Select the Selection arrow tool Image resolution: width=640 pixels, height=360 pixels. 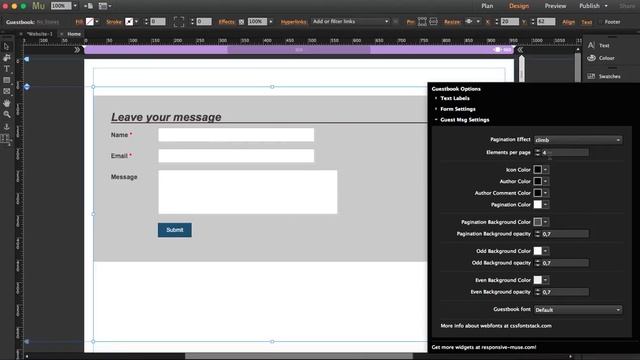tap(6, 47)
